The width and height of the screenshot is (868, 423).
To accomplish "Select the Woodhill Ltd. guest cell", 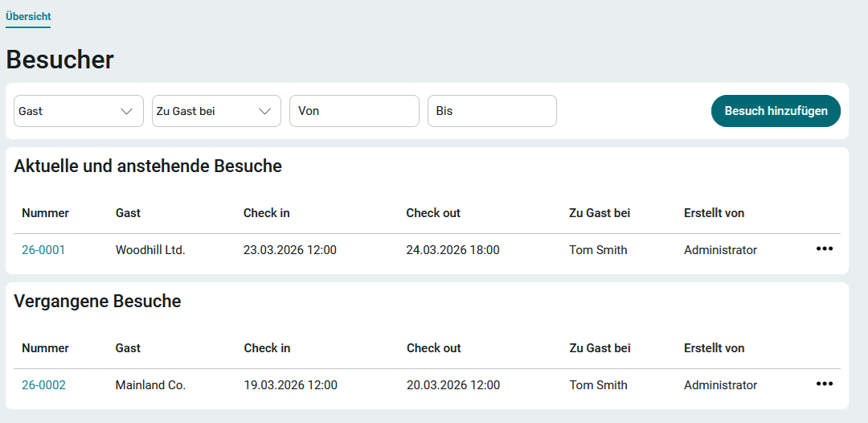I will click(150, 250).
